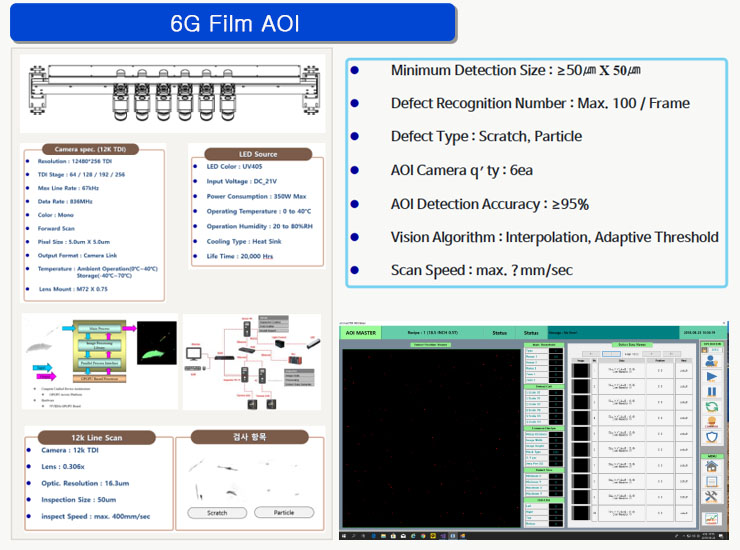
Task: Click the 검사 항목 heading
Action: [x=250, y=437]
